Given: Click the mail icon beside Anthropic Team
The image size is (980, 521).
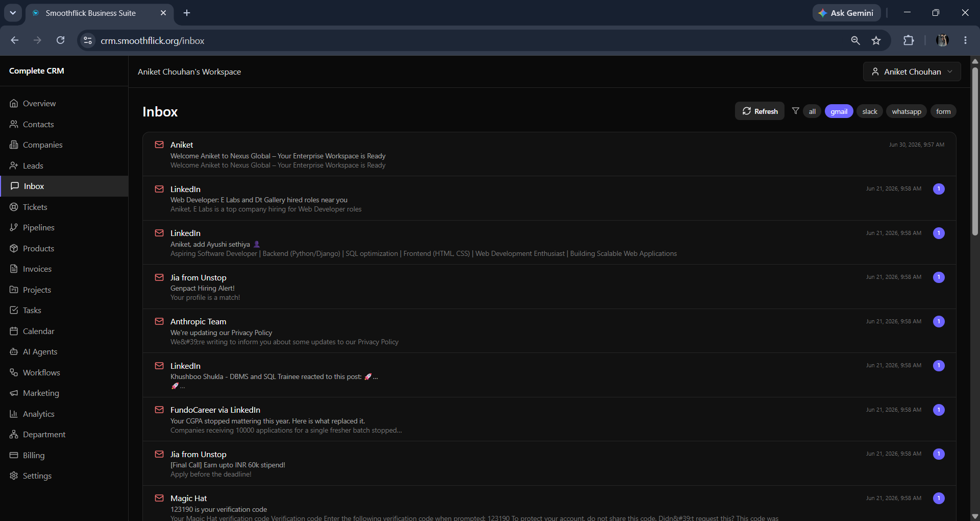Looking at the screenshot, I should point(159,321).
